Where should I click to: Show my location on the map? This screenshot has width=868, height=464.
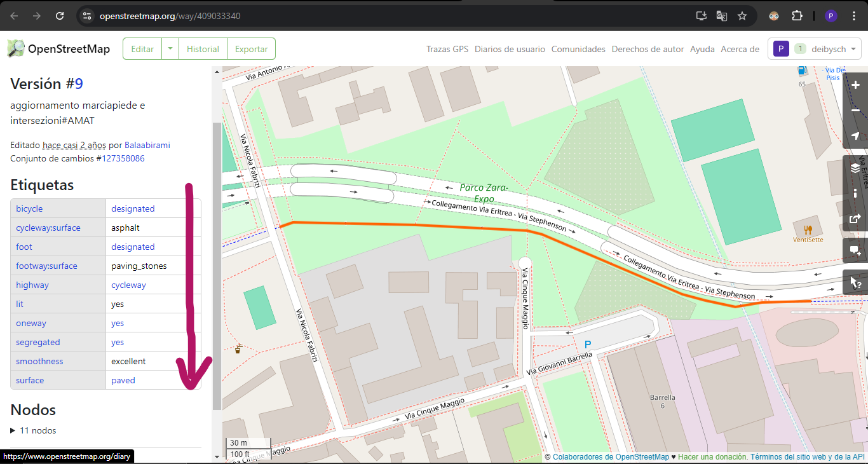click(855, 136)
